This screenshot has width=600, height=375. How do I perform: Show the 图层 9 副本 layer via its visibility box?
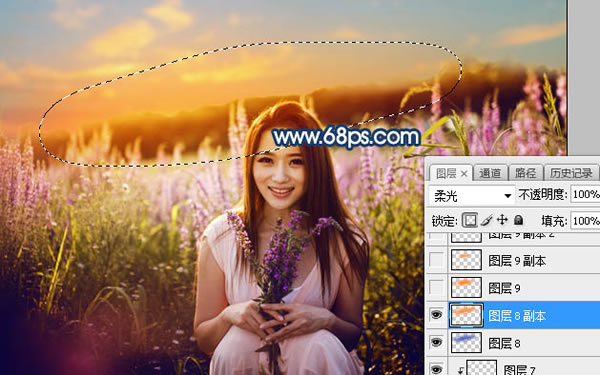click(437, 260)
